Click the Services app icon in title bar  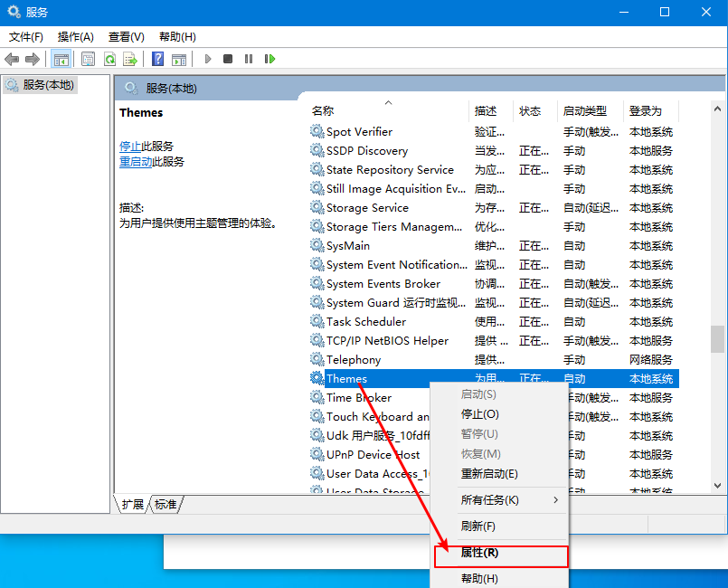(x=14, y=12)
